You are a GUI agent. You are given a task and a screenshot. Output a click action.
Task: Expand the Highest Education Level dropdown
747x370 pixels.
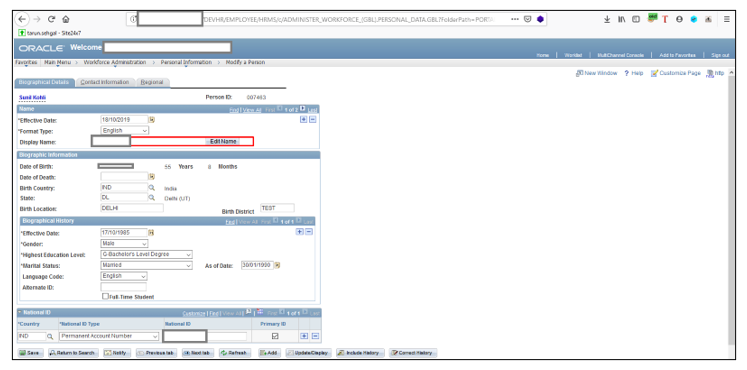147,255
